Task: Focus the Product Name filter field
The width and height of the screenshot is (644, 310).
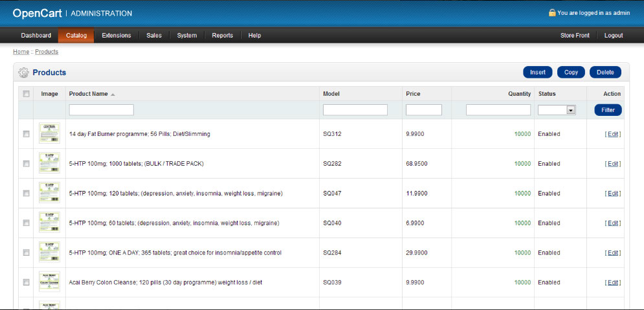Action: (x=102, y=110)
